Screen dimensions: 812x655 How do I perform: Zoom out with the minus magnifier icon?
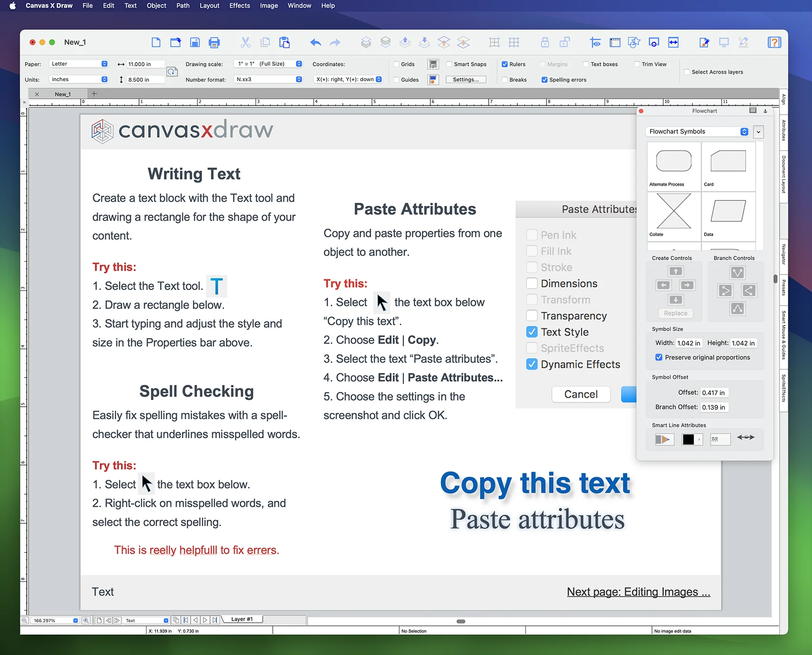tap(24, 621)
